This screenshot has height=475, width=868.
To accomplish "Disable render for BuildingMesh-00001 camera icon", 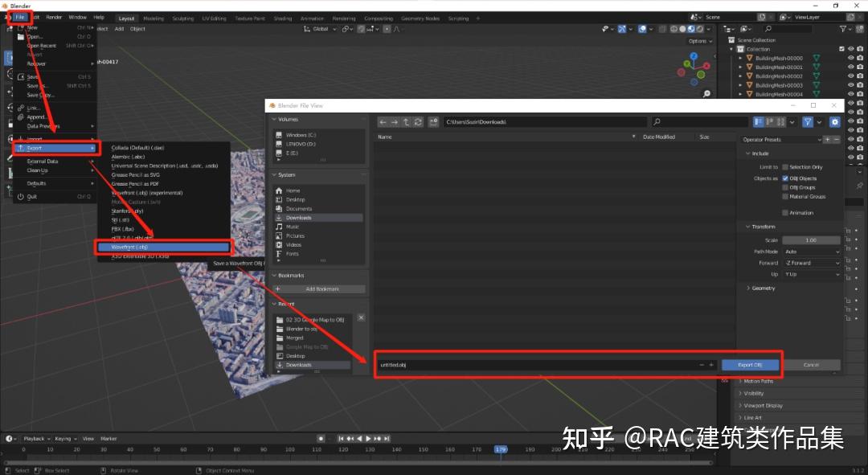I will pos(860,67).
